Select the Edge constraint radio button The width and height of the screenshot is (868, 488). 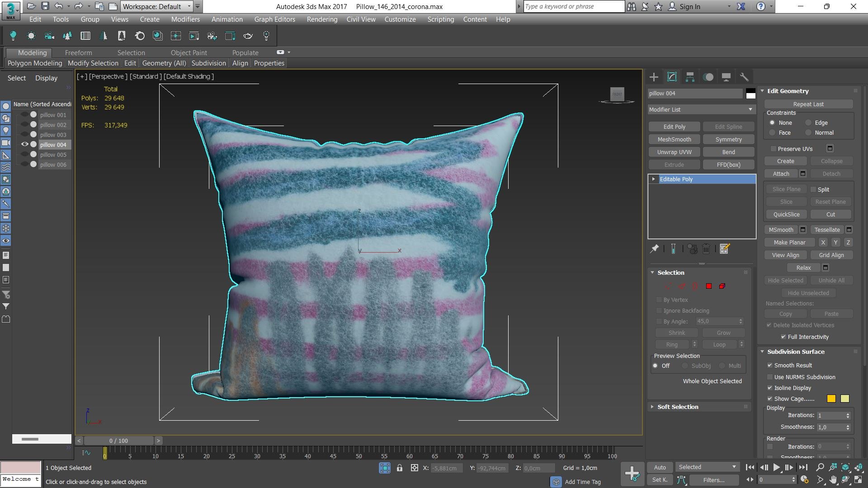[x=808, y=123]
